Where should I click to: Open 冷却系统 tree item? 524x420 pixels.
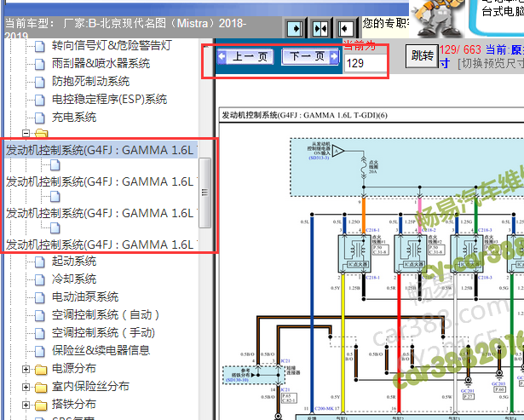coord(74,279)
